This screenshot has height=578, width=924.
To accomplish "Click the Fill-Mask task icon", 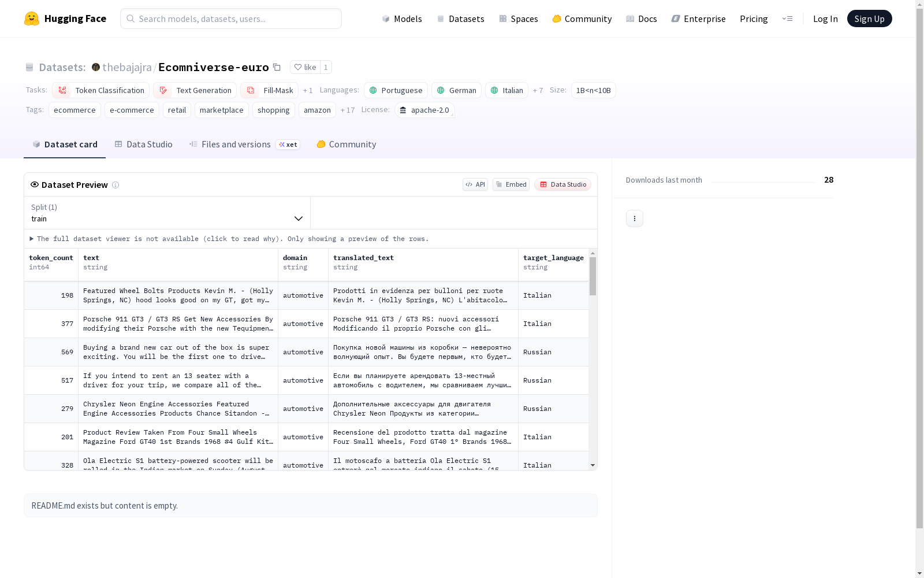I will click(251, 90).
